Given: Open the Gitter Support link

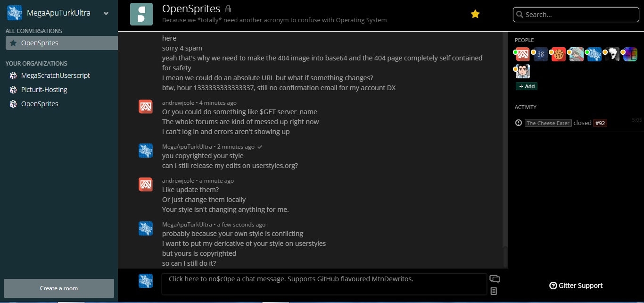Looking at the screenshot, I should [x=576, y=286].
